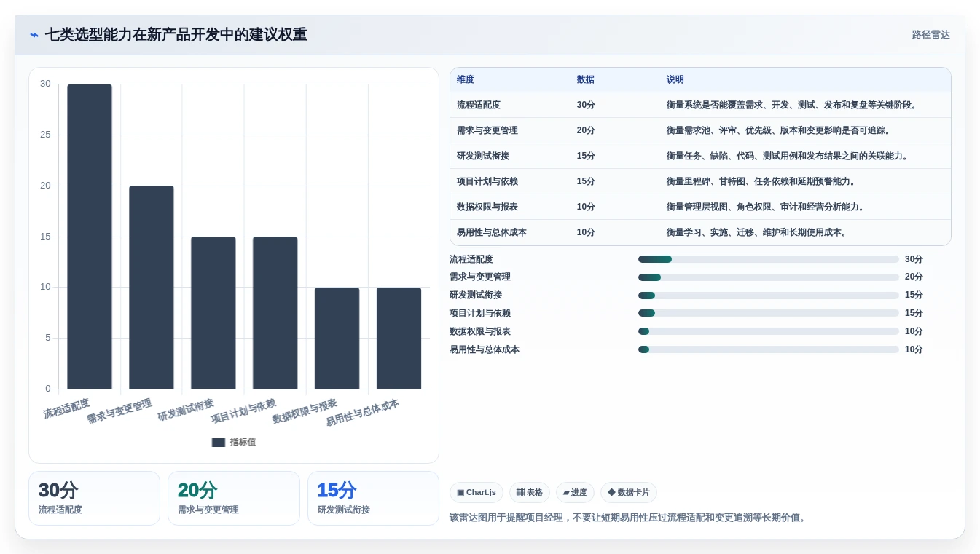Click the 研发测试衔接 bar in chart
Screen dimensions: 980x554
(213, 313)
